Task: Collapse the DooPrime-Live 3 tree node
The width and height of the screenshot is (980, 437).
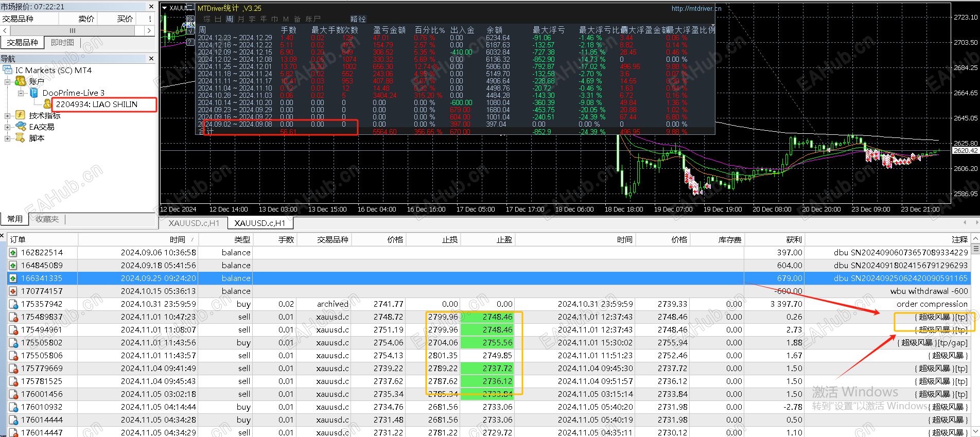Action: click(x=21, y=93)
